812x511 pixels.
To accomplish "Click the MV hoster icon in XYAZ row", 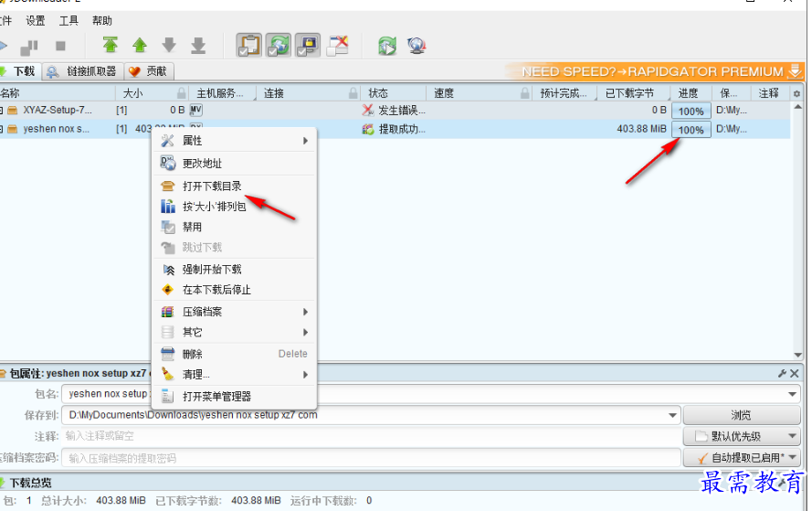I will coord(195,110).
